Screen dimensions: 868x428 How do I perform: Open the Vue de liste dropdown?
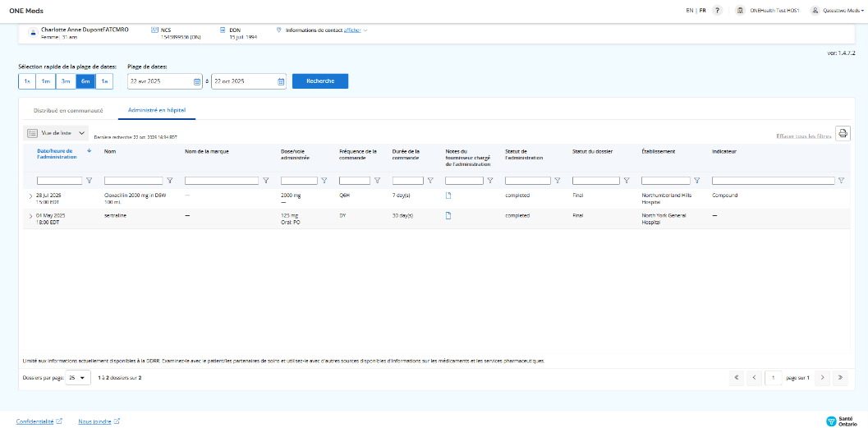coord(56,132)
